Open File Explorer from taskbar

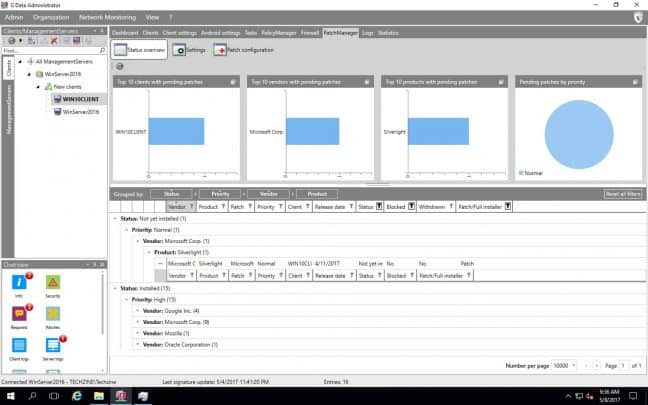coord(99,396)
